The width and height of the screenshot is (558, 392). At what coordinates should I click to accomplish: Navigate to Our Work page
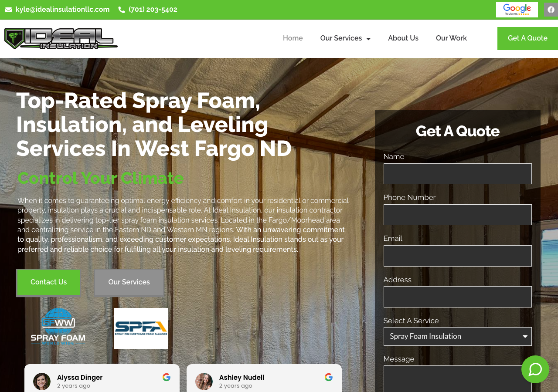pyautogui.click(x=451, y=38)
